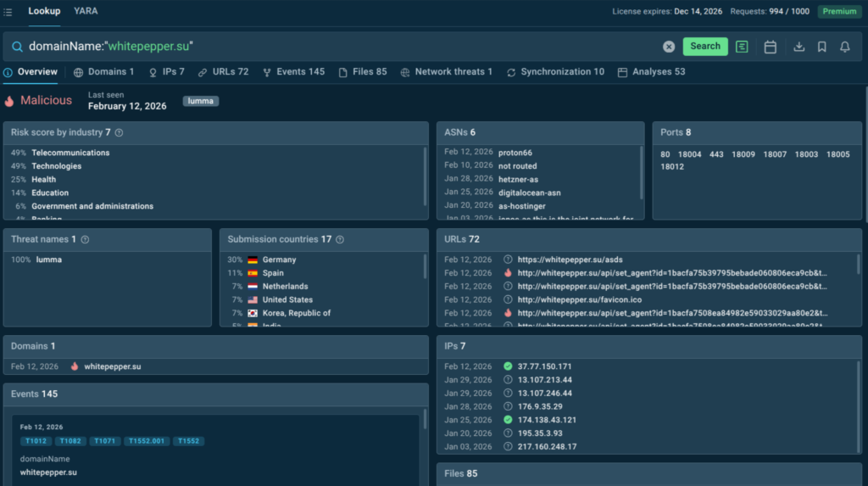Screen dimensions: 868x486
Task: Bookmark this search query
Action: [821, 47]
